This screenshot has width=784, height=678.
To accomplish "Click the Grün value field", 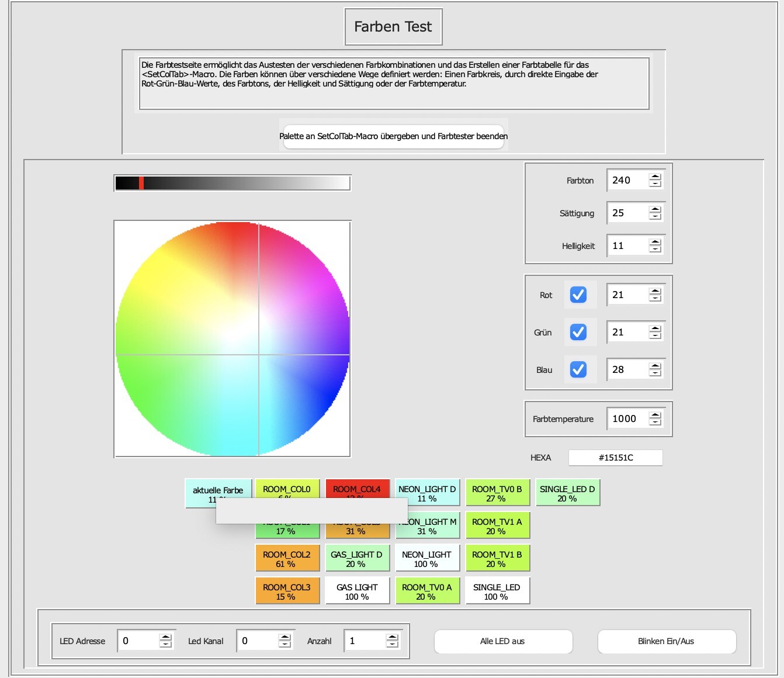I will (x=628, y=332).
